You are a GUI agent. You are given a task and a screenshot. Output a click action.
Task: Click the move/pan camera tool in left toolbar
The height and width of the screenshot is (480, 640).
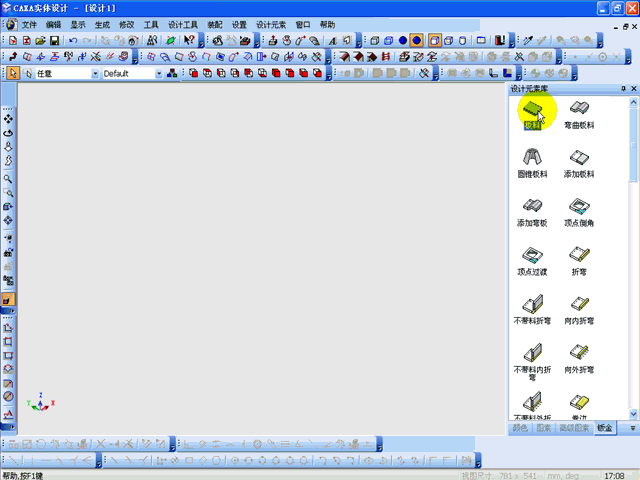pyautogui.click(x=8, y=119)
